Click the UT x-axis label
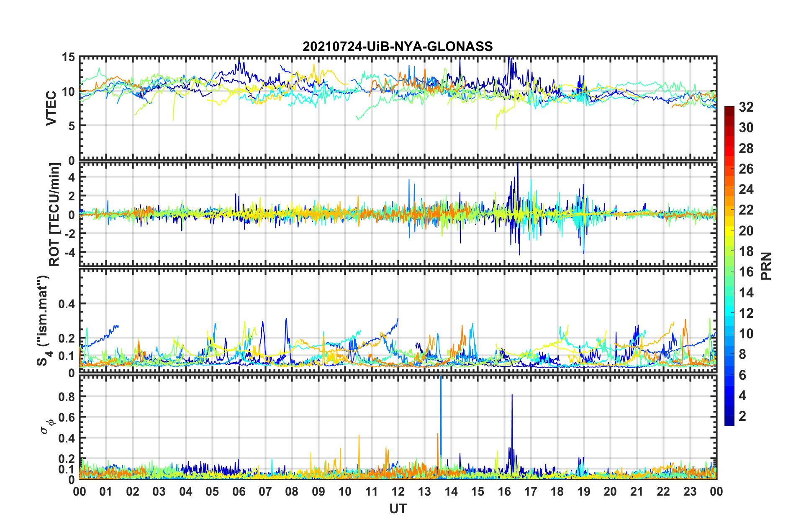The image size is (796, 532). point(398,509)
